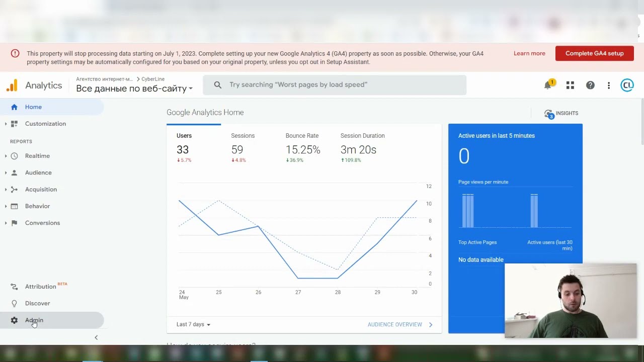Image resolution: width=644 pixels, height=362 pixels.
Task: Expand the Realtime reports arrow
Action: click(6, 156)
